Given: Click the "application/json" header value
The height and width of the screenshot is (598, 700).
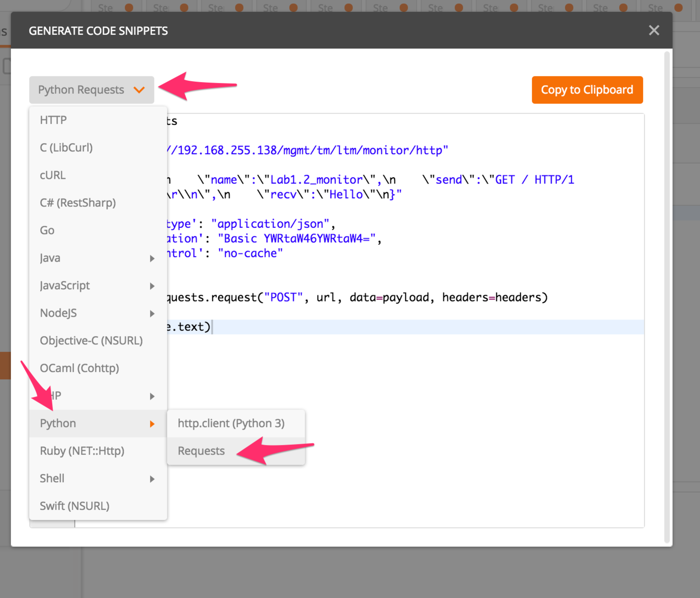Looking at the screenshot, I should [270, 224].
